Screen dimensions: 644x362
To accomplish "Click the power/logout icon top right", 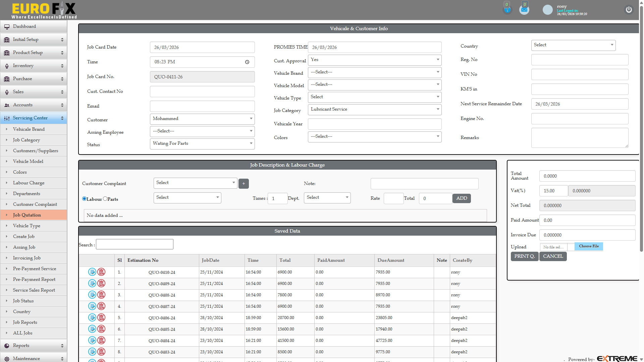I will pos(629,10).
